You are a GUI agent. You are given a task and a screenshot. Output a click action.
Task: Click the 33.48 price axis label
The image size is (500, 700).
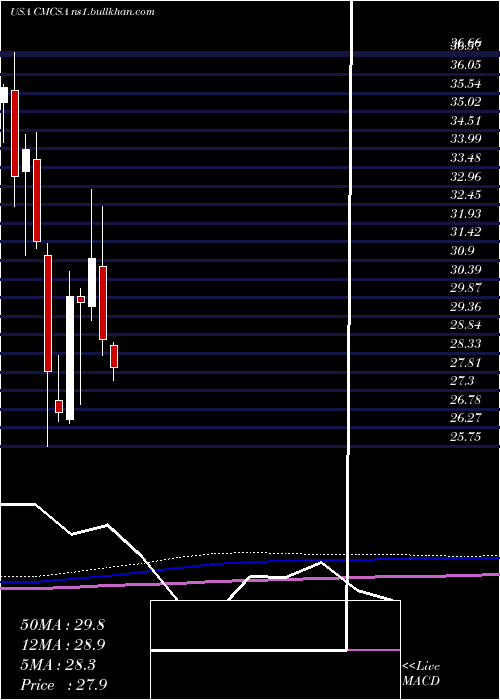coord(466,158)
